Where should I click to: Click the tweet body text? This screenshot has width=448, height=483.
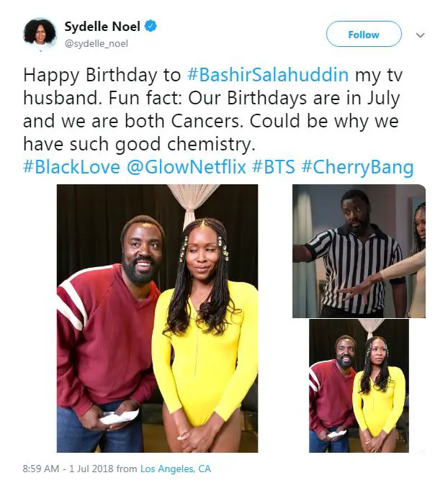pyautogui.click(x=212, y=109)
